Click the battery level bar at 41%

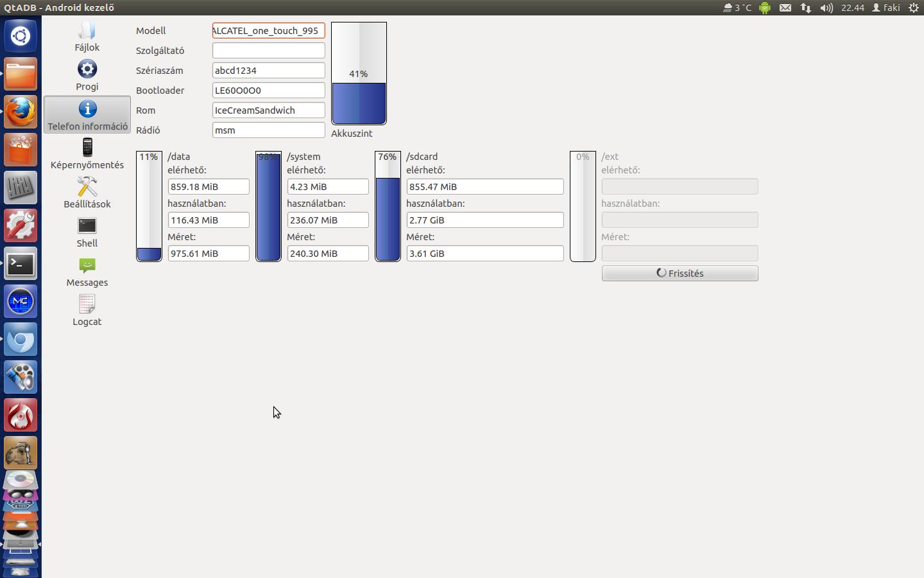click(x=359, y=73)
